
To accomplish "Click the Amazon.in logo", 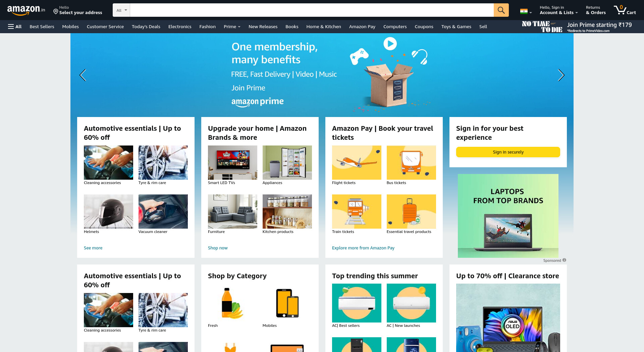I will (x=26, y=10).
